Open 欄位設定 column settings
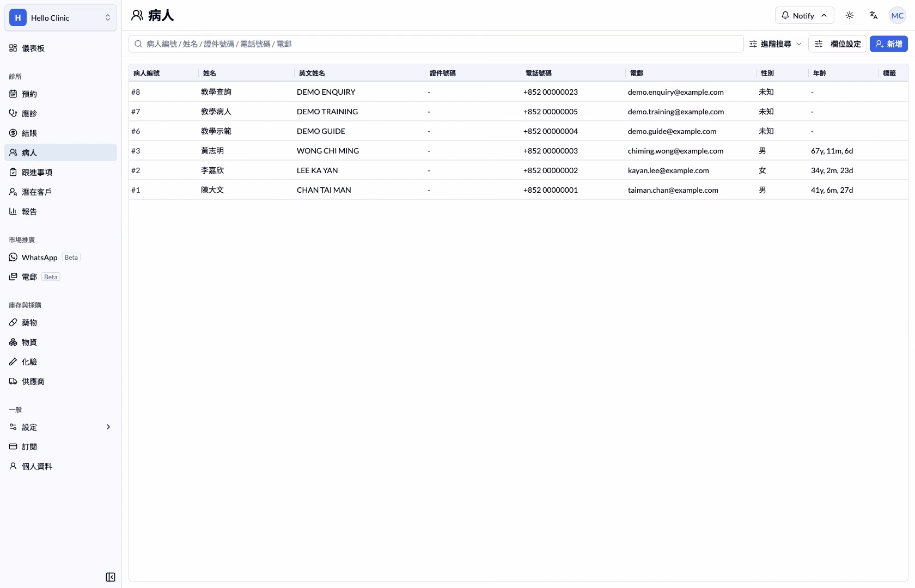The width and height of the screenshot is (915, 588). click(838, 44)
